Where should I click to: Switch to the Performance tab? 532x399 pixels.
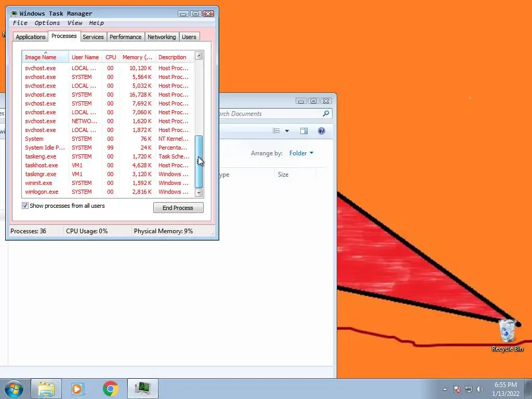tap(126, 37)
